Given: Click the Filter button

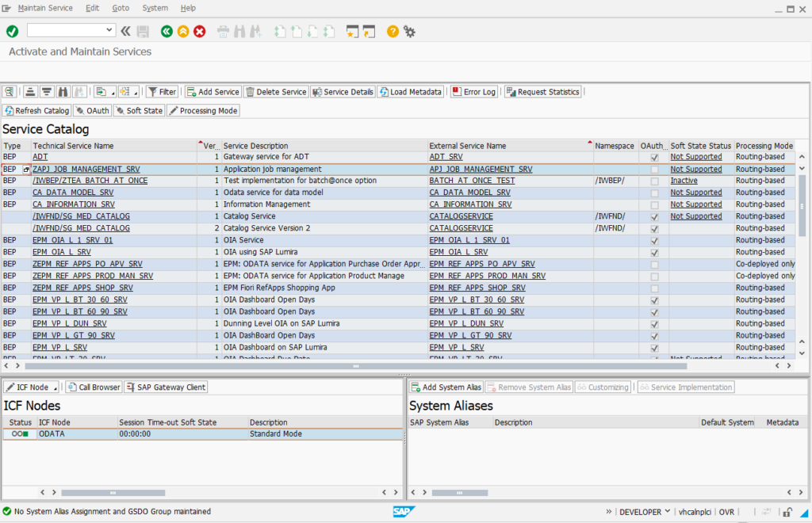Looking at the screenshot, I should 162,92.
